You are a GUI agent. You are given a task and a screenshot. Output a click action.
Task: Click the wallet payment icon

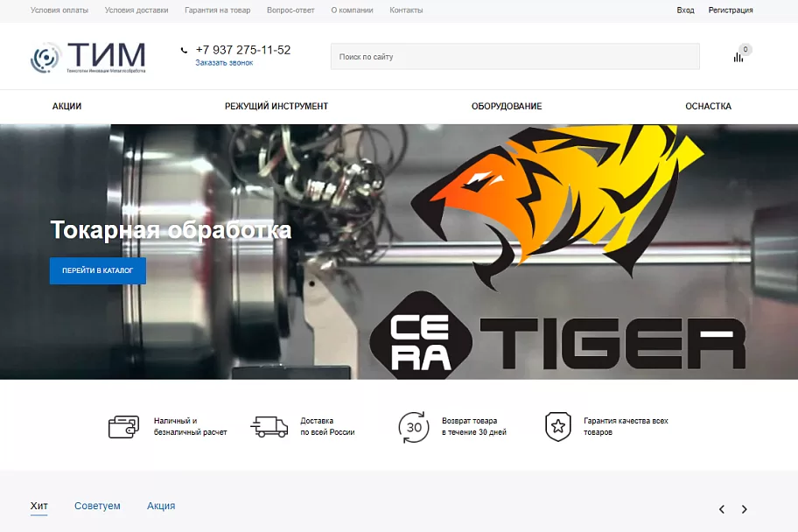point(123,427)
